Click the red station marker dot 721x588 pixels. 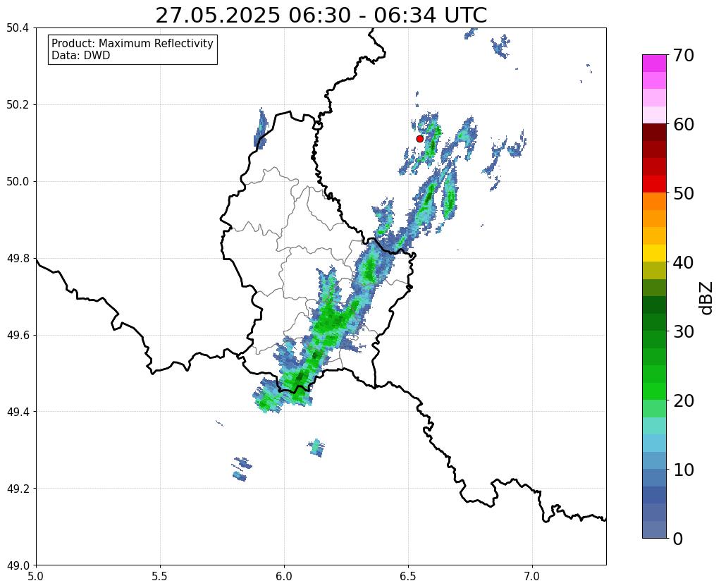click(419, 138)
